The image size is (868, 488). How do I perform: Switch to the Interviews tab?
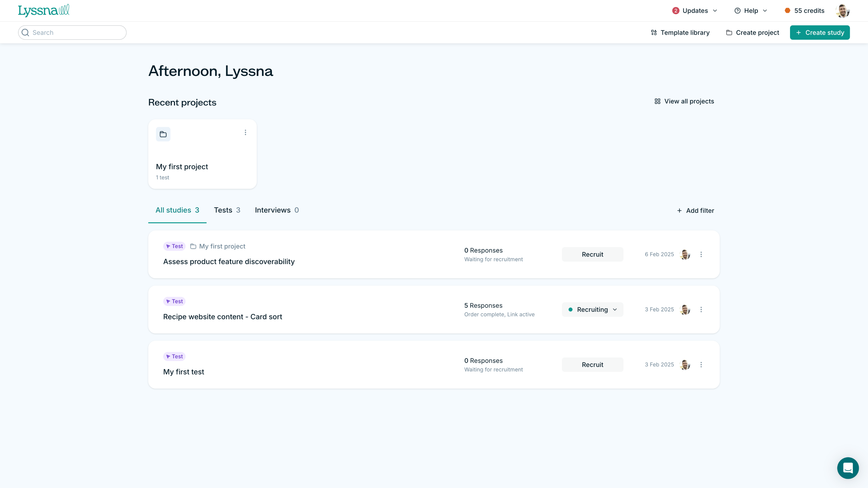[277, 210]
